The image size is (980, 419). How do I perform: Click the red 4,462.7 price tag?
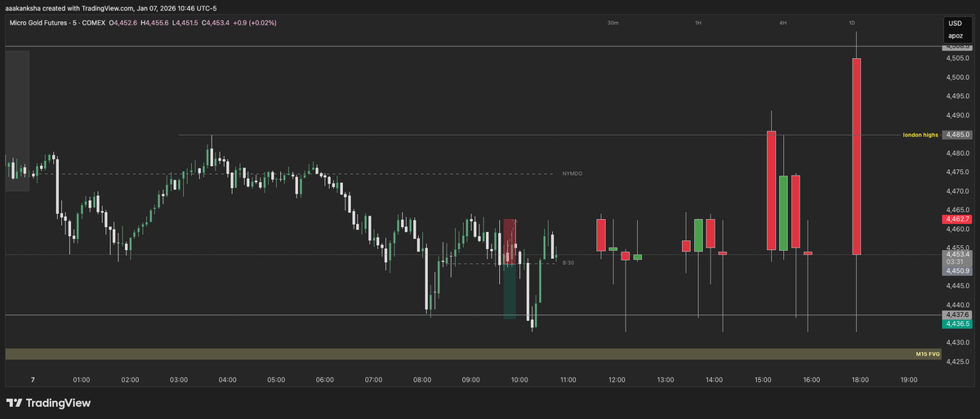[957, 219]
